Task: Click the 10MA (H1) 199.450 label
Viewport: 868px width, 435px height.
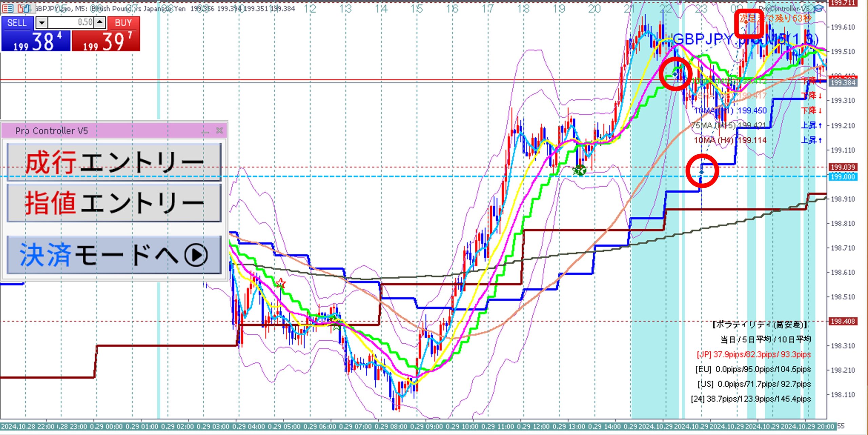Action: click(x=730, y=111)
